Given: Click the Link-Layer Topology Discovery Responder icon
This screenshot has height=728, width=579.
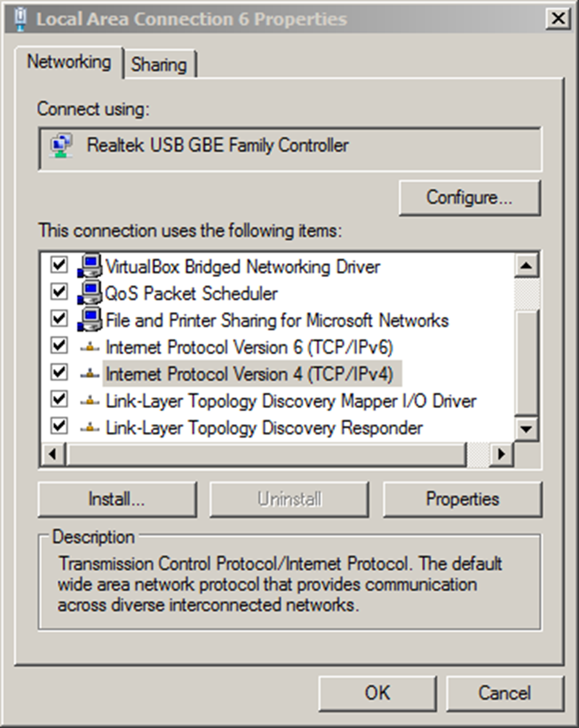Looking at the screenshot, I should [89, 427].
